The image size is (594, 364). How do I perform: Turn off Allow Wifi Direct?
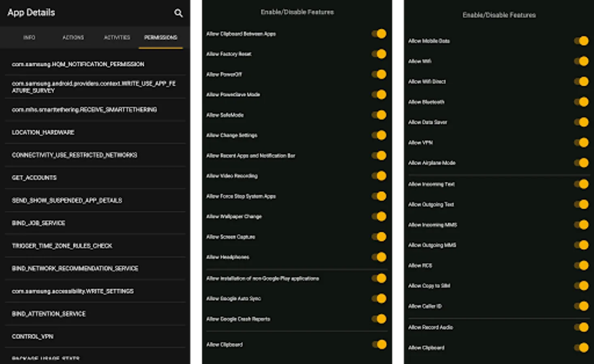click(x=582, y=82)
